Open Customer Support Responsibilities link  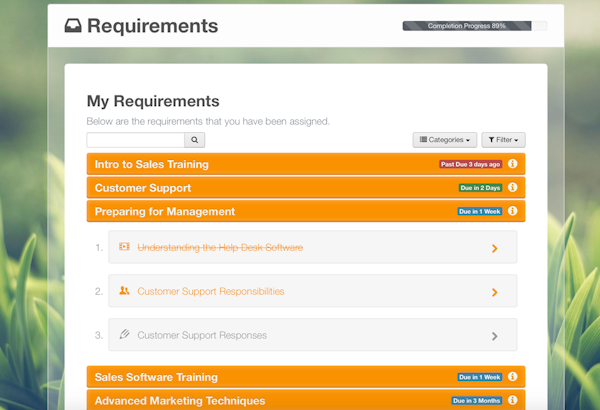tap(211, 291)
